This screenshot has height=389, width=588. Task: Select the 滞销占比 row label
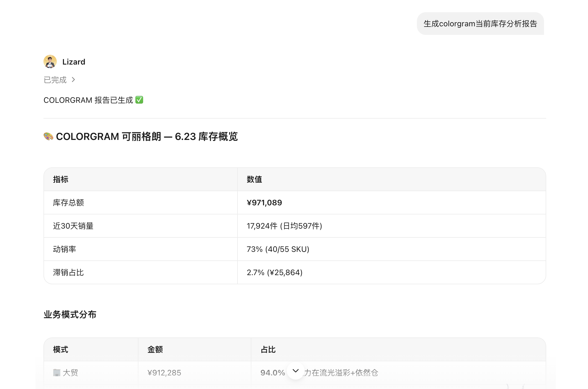[68, 272]
